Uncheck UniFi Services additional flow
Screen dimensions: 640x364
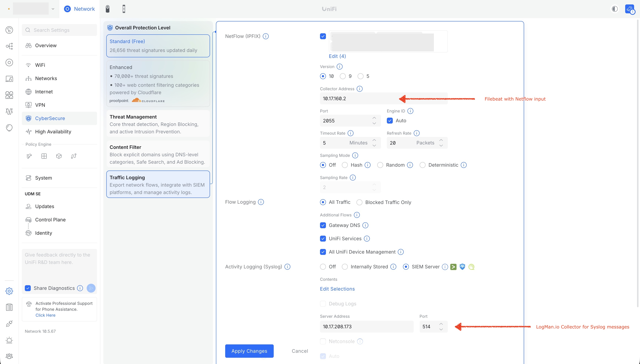point(323,238)
